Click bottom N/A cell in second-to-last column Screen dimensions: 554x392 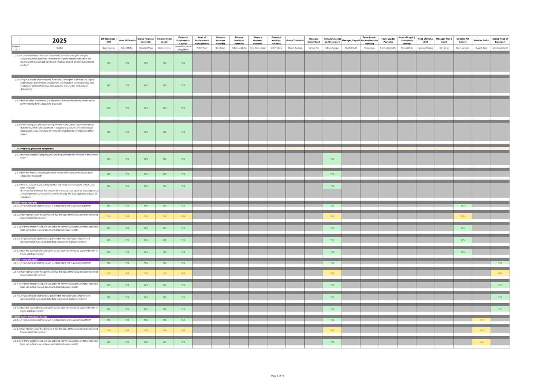[x=481, y=342]
